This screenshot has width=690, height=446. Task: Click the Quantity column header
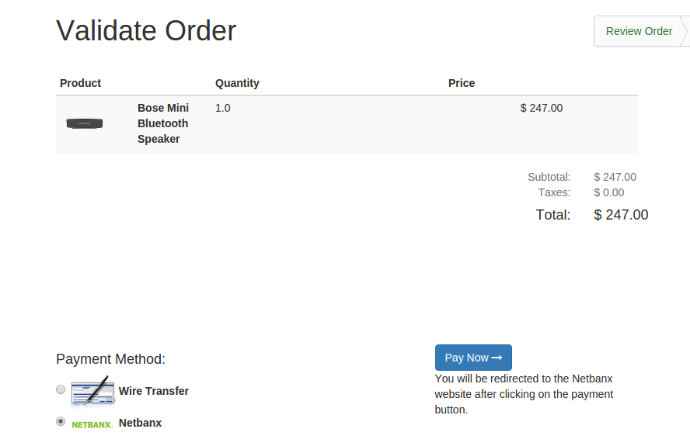click(x=237, y=83)
